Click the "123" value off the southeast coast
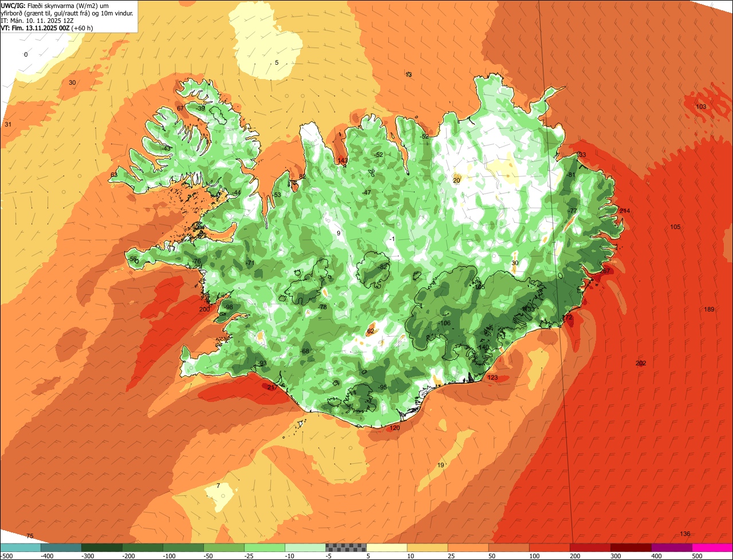Viewport: 733px width, 560px height. (x=492, y=378)
